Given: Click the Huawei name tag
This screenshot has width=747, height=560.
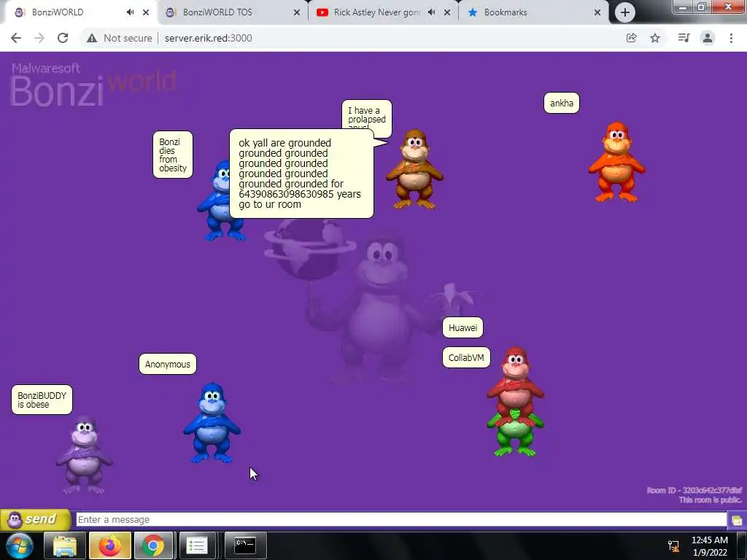Looking at the screenshot, I should 462,327.
